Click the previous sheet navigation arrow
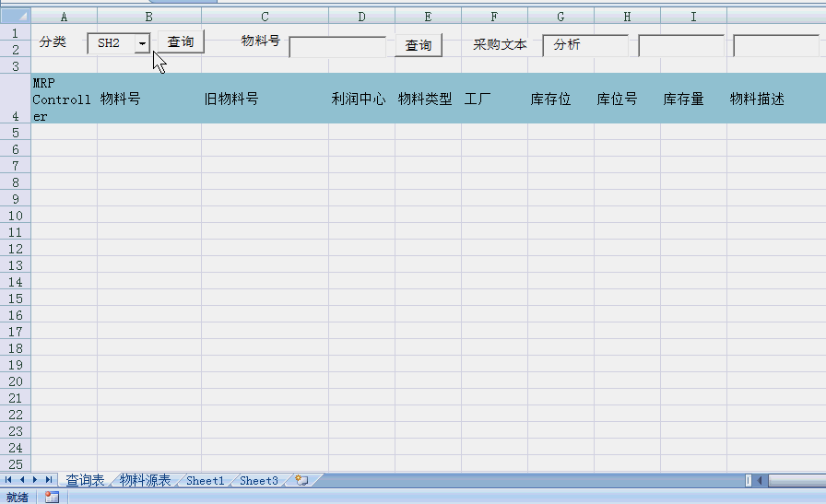826x504 pixels. [21, 480]
